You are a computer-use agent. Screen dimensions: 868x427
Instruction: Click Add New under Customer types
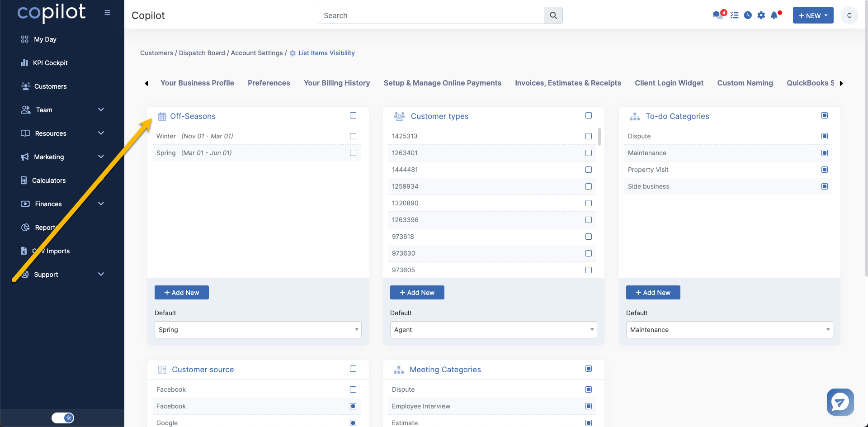[x=417, y=293]
